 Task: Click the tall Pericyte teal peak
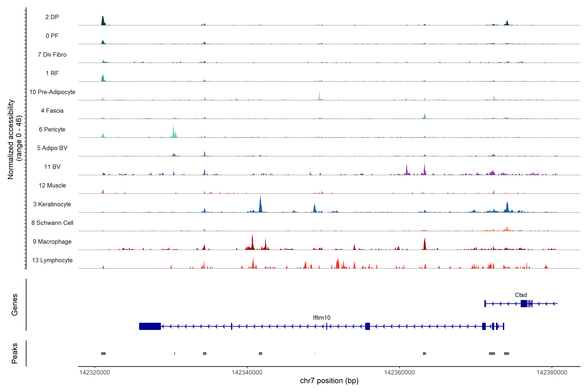173,132
